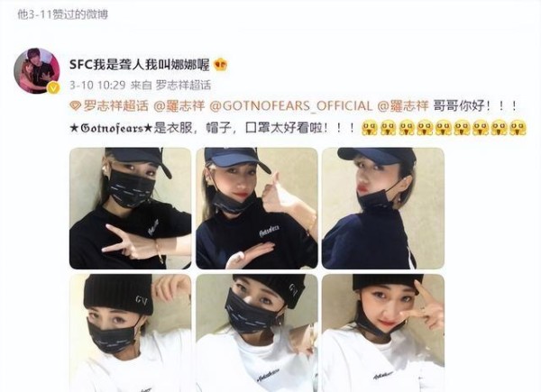Click the yellow verified badge on avatar
Screen dimensions: 541x392
(53, 88)
